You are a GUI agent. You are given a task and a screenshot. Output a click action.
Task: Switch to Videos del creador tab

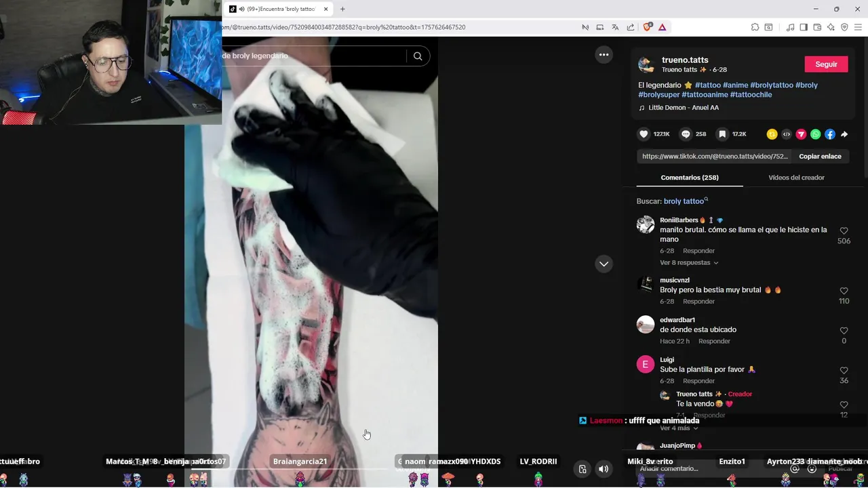pyautogui.click(x=796, y=178)
